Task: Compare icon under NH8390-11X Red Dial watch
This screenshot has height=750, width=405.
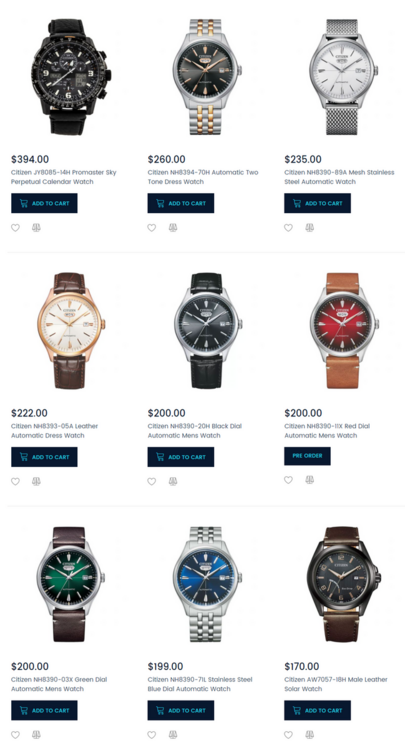Action: click(x=309, y=480)
